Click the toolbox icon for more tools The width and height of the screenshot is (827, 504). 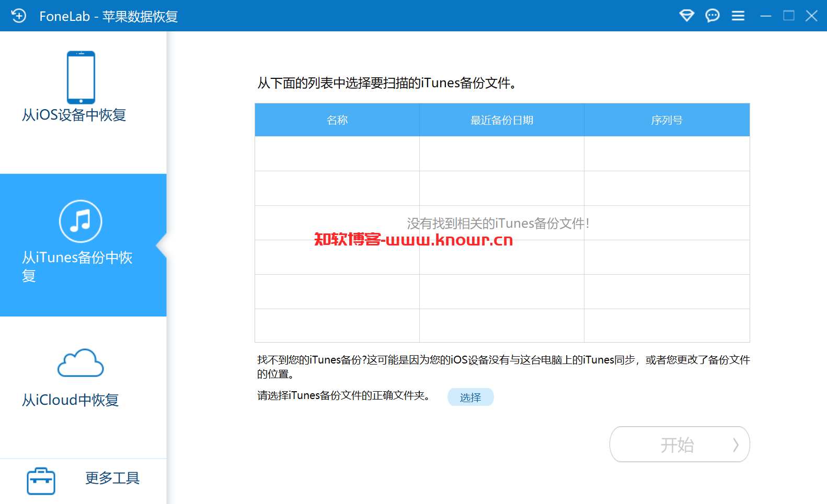[x=41, y=481]
